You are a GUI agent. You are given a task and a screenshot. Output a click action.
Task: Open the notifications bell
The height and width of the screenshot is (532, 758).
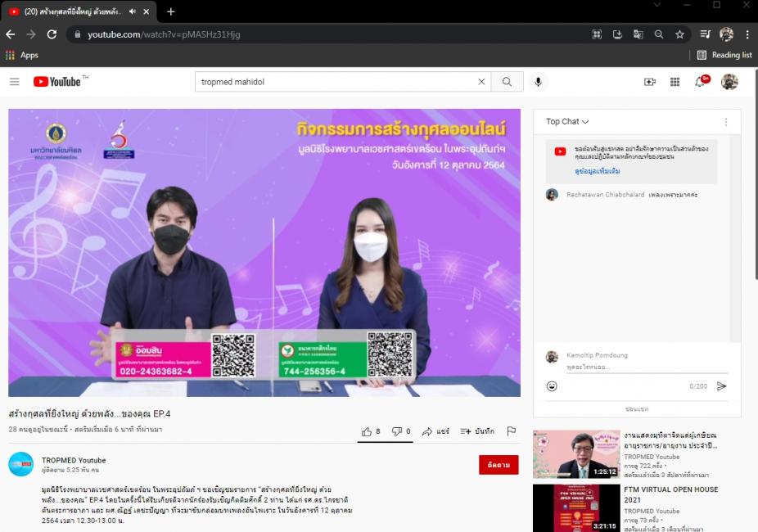coord(700,82)
